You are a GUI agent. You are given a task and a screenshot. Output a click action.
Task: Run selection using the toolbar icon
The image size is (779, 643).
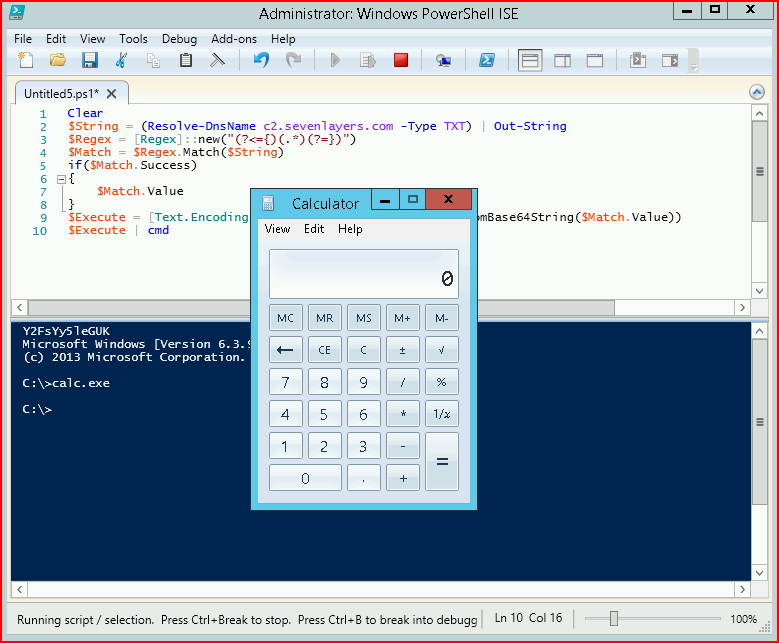(x=368, y=60)
